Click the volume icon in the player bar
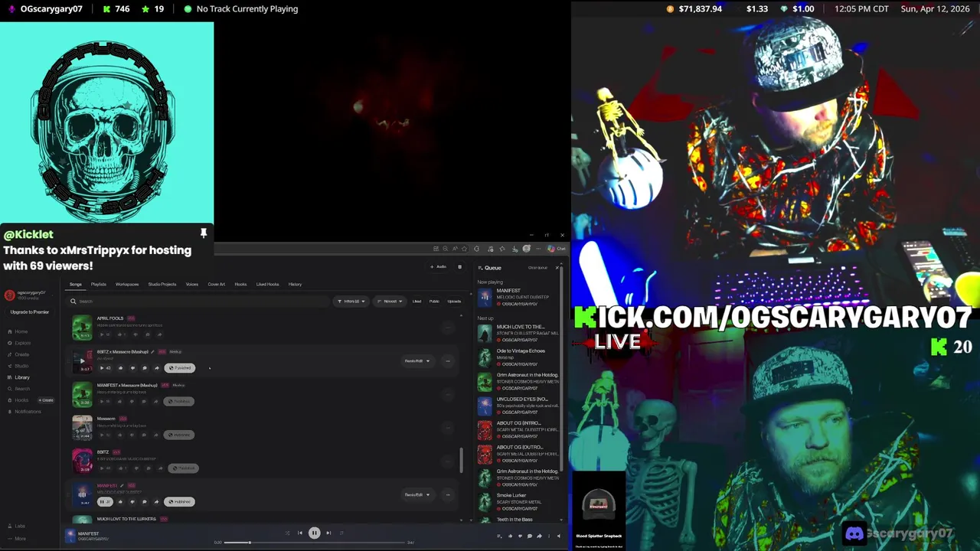 (559, 536)
